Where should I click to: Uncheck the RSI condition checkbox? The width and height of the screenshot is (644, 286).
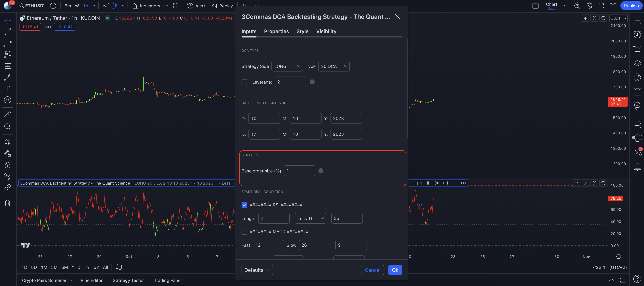pyautogui.click(x=244, y=205)
